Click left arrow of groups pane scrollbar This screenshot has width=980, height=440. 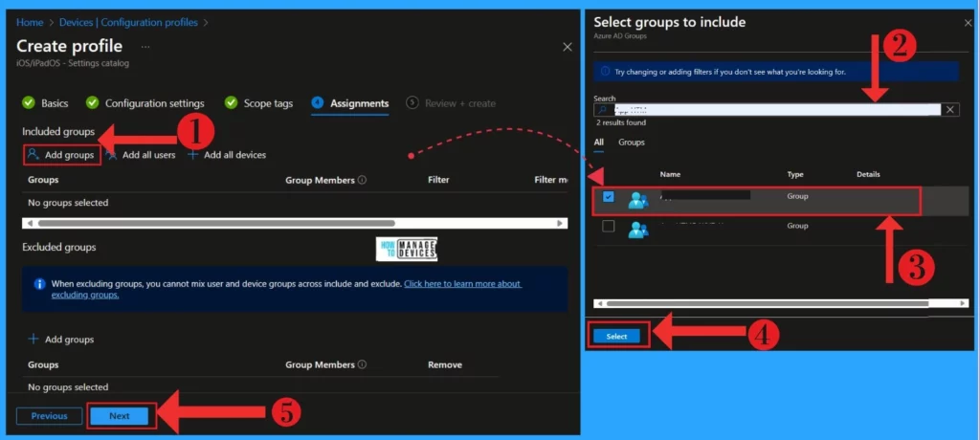(600, 303)
